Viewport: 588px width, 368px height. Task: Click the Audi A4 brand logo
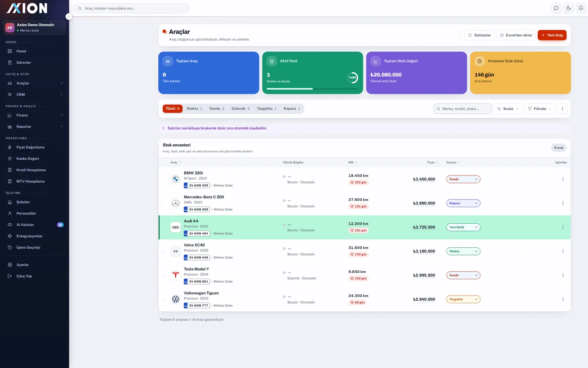click(x=176, y=227)
